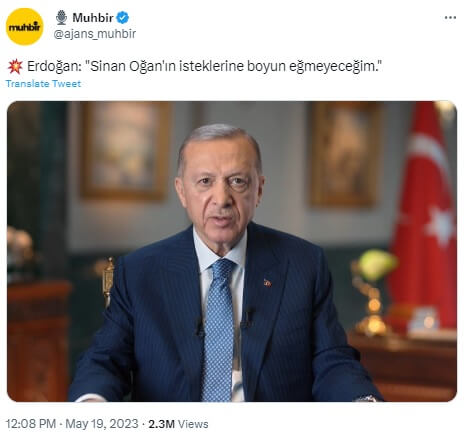The height and width of the screenshot is (434, 466).
Task: Click the blue verified badge
Action: (x=123, y=18)
